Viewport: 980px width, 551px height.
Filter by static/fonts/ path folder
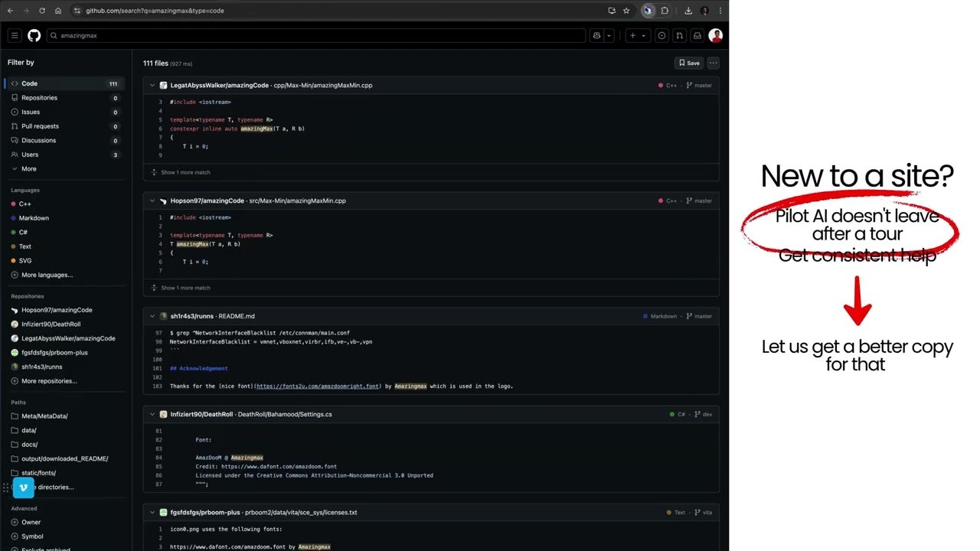64,473
